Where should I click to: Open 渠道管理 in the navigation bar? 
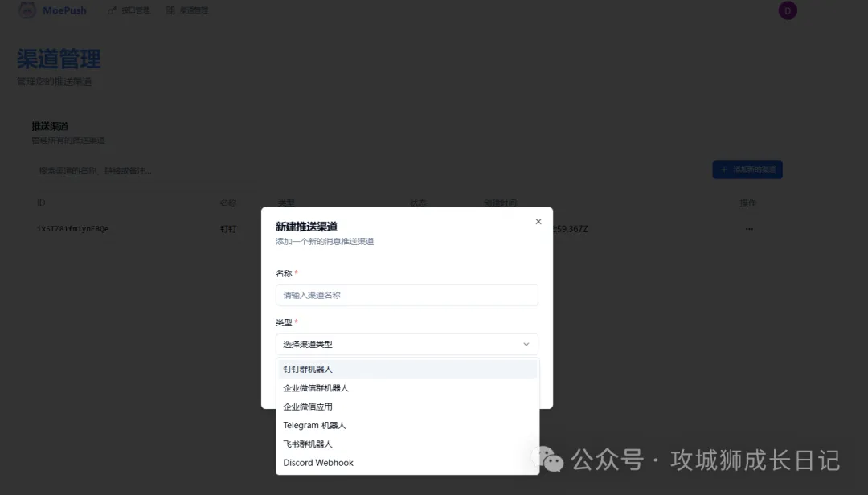point(193,10)
